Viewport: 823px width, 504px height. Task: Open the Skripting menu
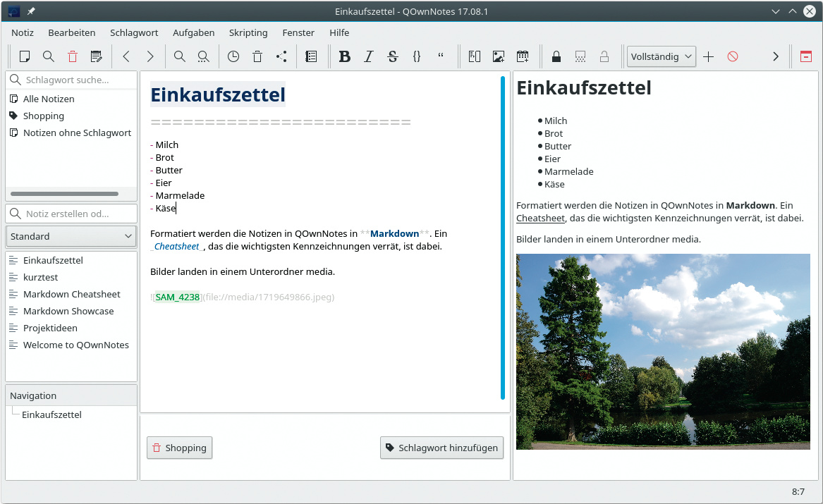(x=248, y=32)
